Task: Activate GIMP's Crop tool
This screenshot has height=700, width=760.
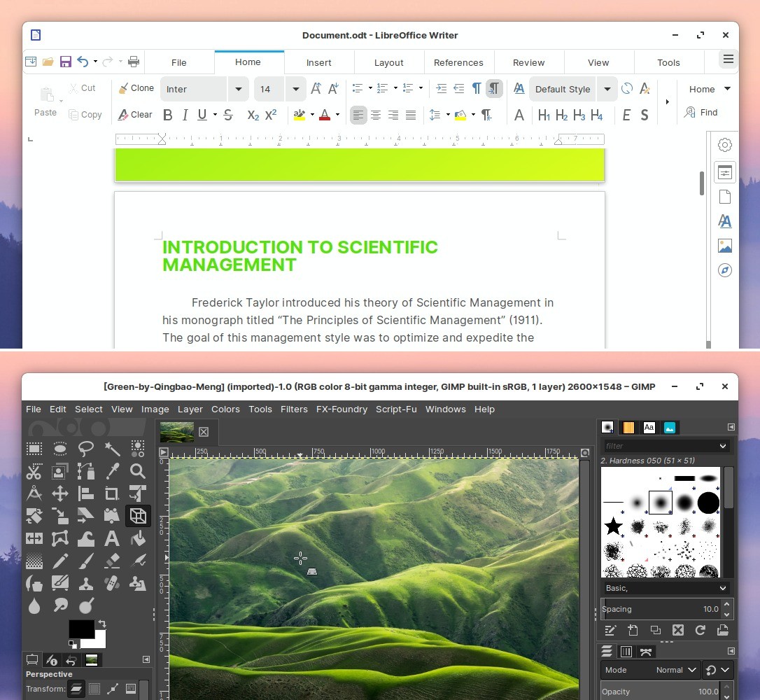Action: click(112, 493)
